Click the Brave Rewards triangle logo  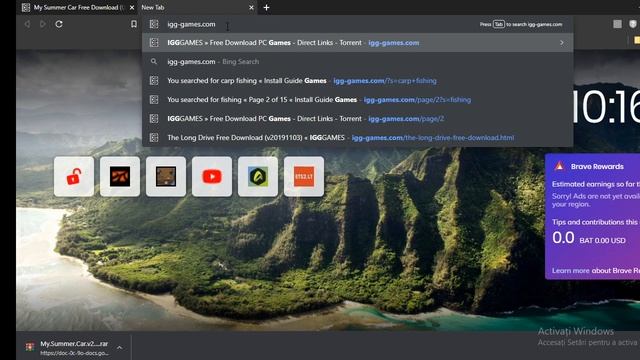pos(559,166)
